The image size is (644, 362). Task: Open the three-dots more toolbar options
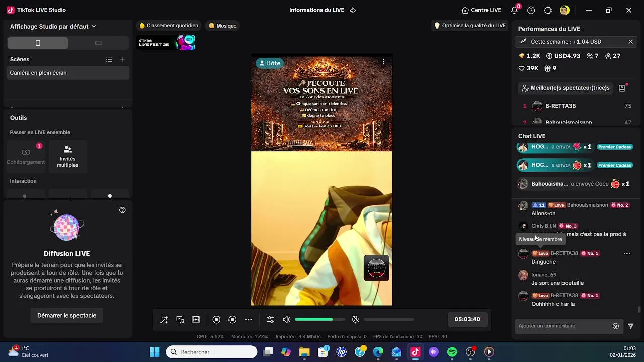point(248,320)
